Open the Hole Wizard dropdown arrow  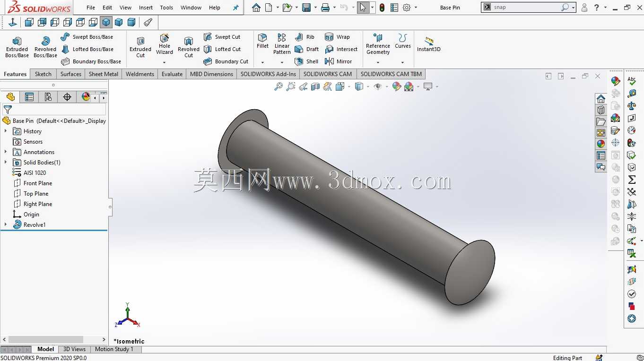(165, 62)
